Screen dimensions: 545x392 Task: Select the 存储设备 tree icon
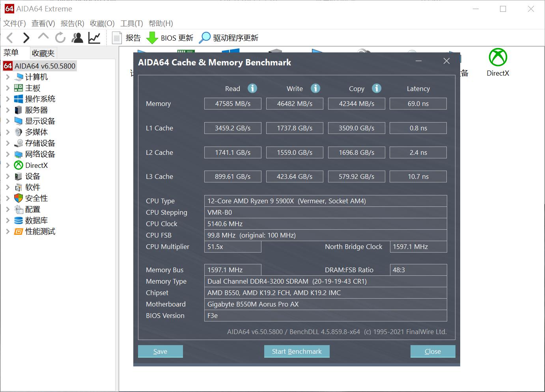click(x=19, y=143)
